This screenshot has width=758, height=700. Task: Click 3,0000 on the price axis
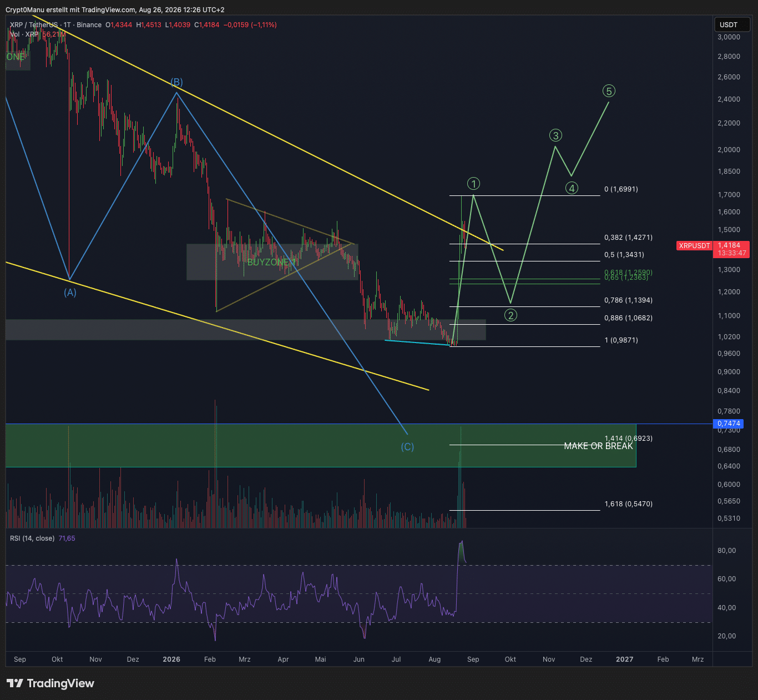(729, 37)
